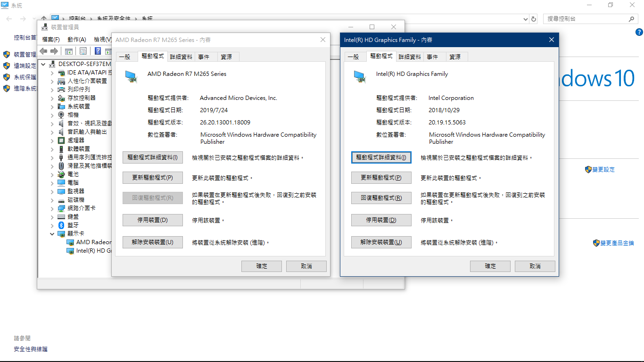Click the Device Manager forward arrow icon
Viewport: 644px width, 362px height.
click(54, 51)
